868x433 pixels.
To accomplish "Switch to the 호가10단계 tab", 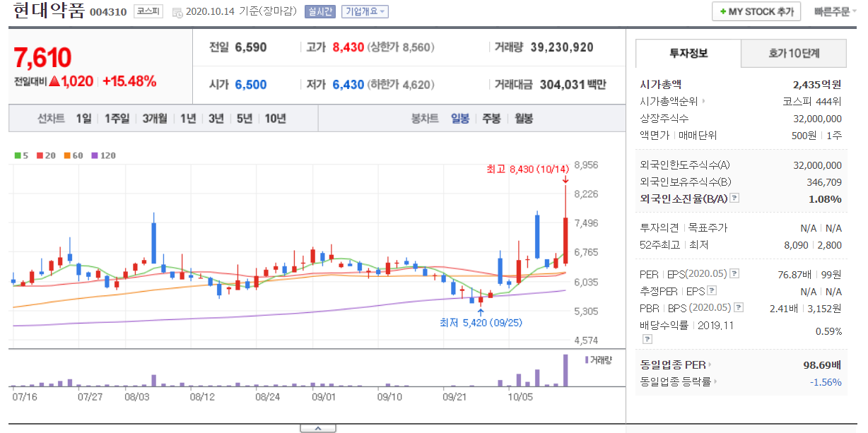I will 793,54.
